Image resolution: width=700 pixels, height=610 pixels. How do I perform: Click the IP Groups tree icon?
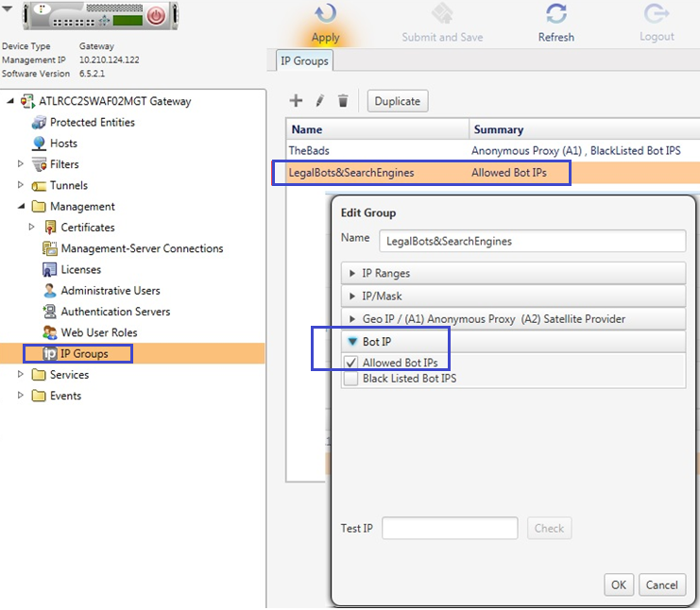point(49,354)
